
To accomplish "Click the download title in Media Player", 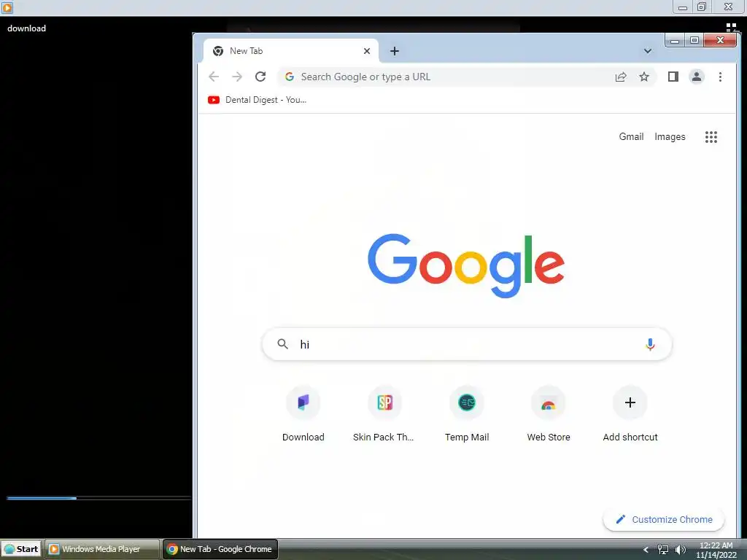I will [27, 28].
